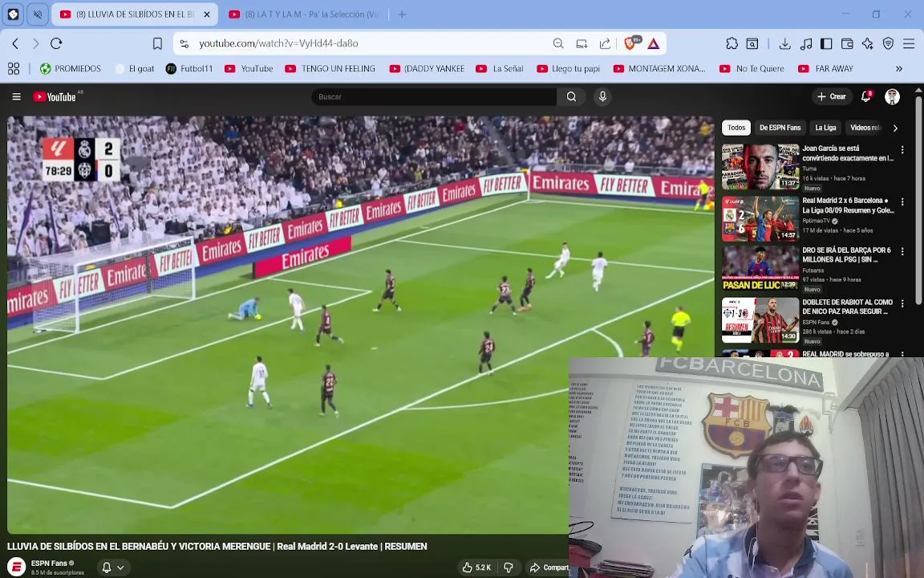Dislike the video with the thumbs down
The image size is (924, 578).
tap(508, 568)
